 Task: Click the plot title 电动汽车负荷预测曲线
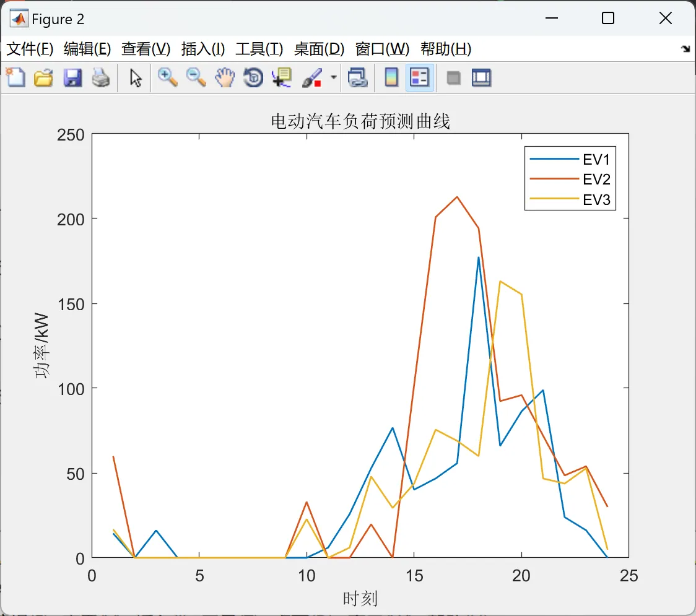click(x=360, y=121)
